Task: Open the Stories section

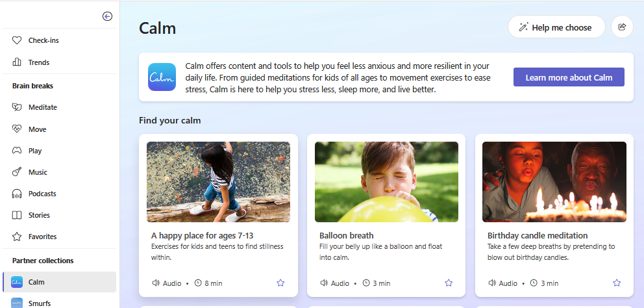Action: click(x=39, y=215)
